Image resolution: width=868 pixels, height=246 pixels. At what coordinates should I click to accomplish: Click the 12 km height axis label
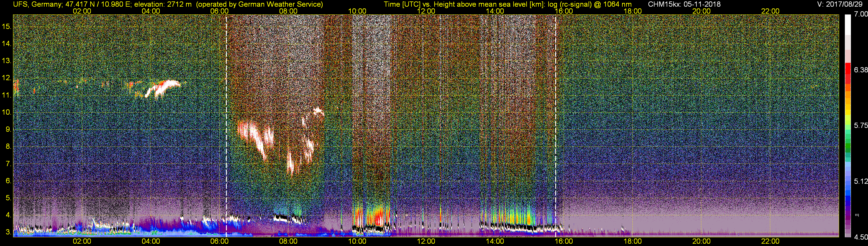(x=7, y=78)
